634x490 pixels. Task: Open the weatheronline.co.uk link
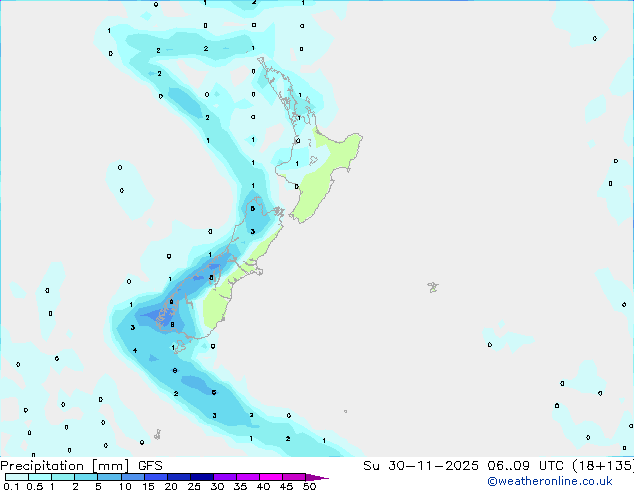(x=550, y=482)
